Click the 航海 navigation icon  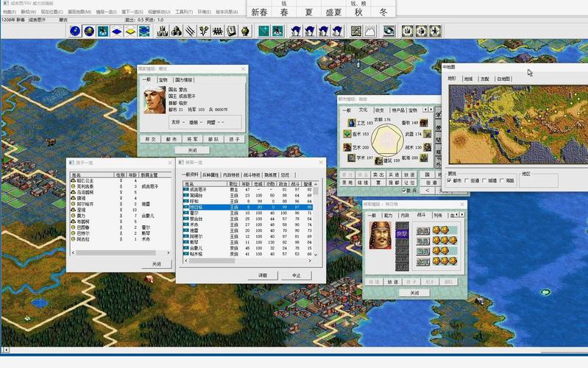(424, 158)
